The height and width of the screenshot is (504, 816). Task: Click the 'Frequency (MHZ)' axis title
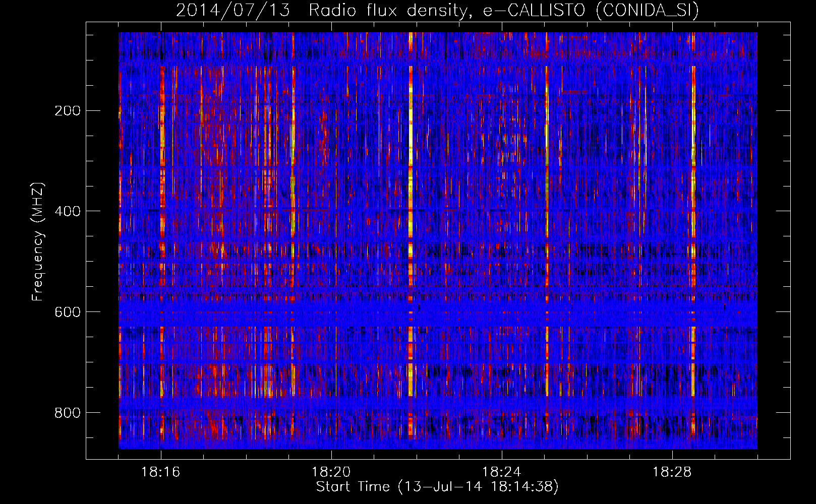(x=38, y=242)
